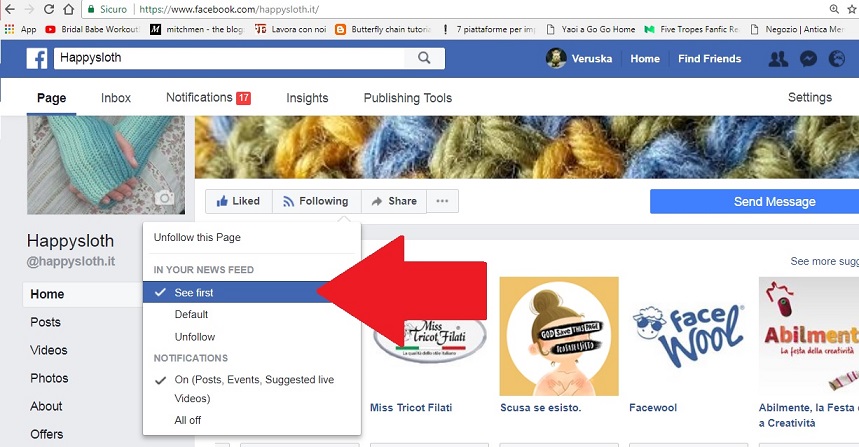Click camera icon on profile picture
The width and height of the screenshot is (859, 447).
pyautogui.click(x=164, y=198)
